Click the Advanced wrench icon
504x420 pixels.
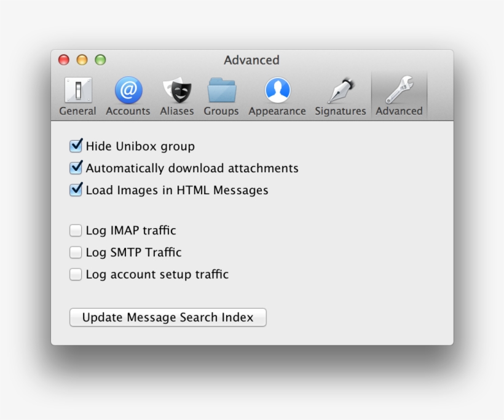(x=399, y=89)
